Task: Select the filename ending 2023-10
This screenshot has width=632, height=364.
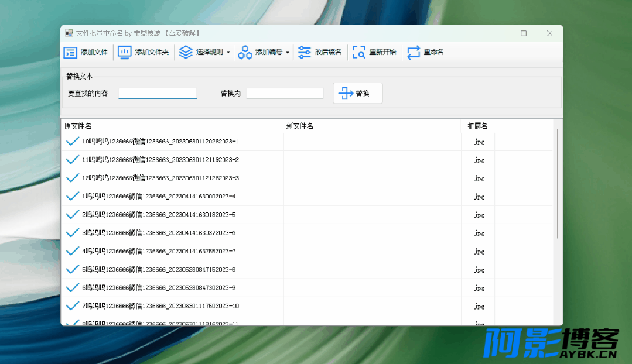Action: click(160, 306)
